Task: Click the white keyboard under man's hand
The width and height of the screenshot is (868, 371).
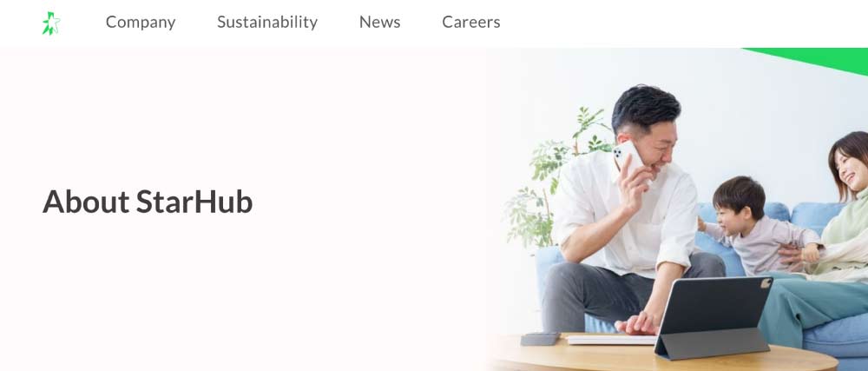Action: coord(612,340)
